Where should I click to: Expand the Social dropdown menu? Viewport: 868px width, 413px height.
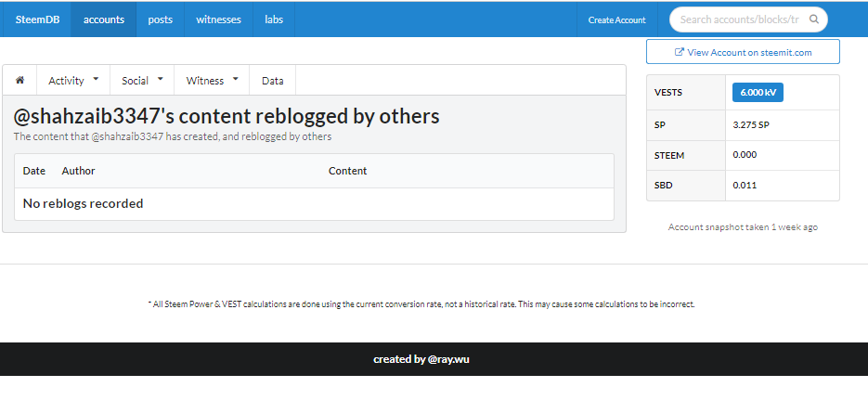tap(142, 80)
